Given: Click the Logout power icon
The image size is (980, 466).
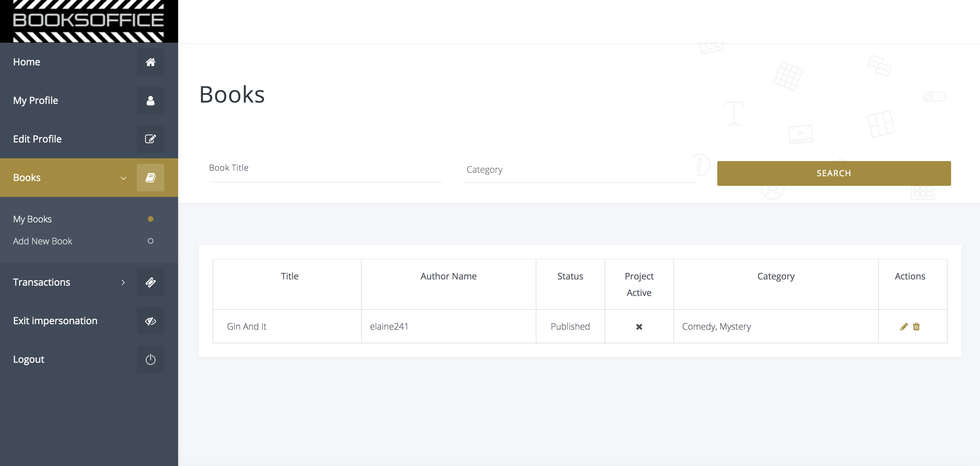Looking at the screenshot, I should (x=150, y=359).
